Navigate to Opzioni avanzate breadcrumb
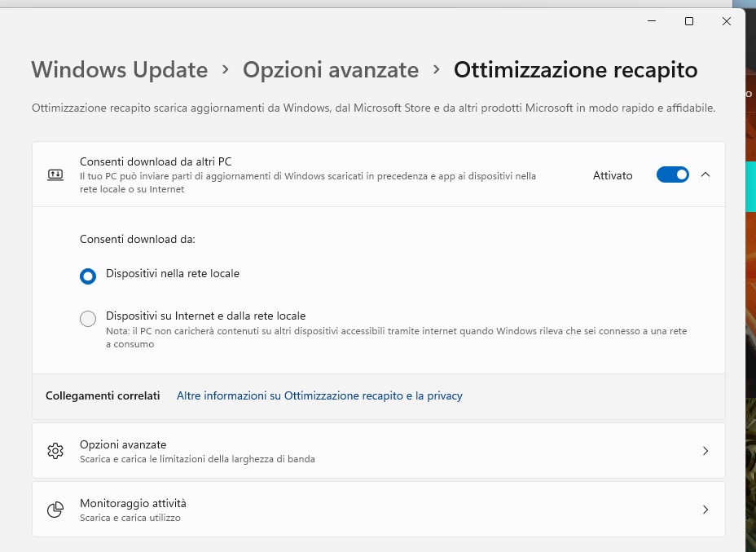Screen dimensions: 756x552 tap(331, 70)
